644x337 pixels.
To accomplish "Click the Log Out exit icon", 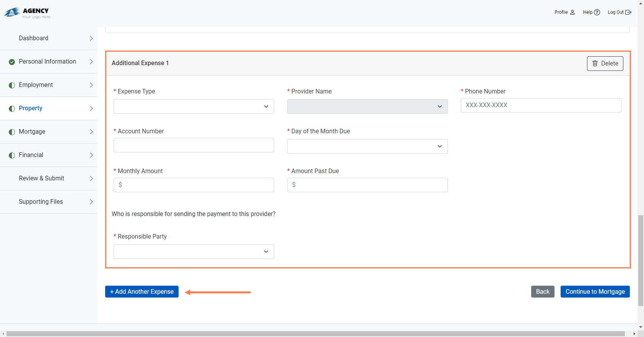I will point(628,12).
